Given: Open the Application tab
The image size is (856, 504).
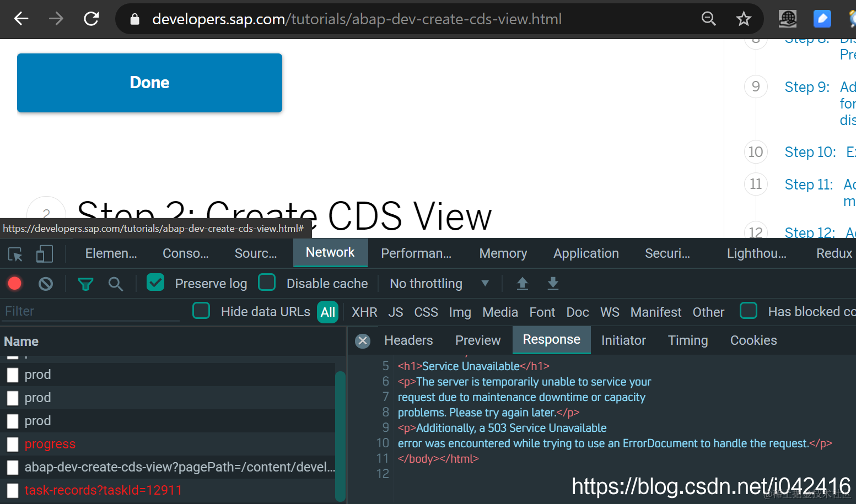Looking at the screenshot, I should click(586, 253).
